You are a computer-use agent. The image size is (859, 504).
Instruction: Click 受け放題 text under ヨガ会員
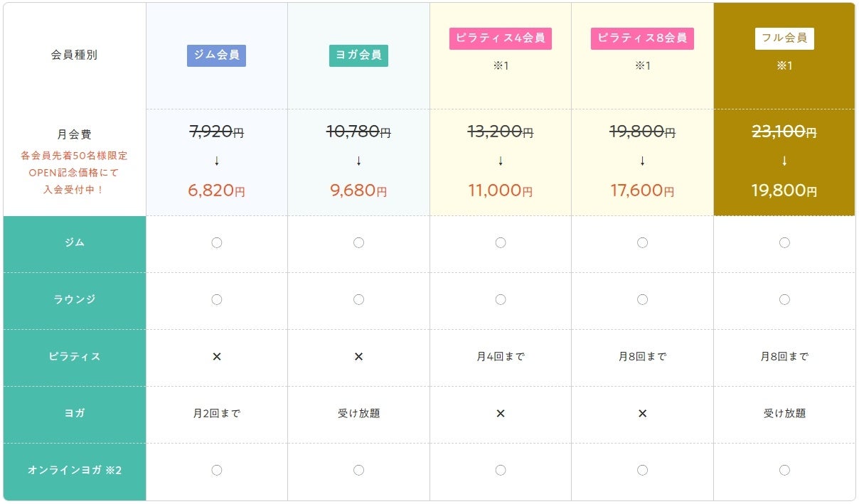coord(358,414)
